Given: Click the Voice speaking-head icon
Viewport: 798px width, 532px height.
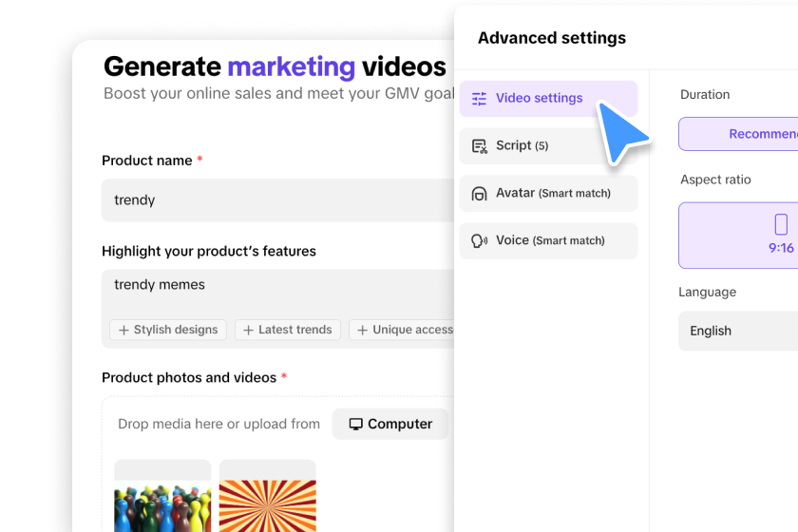Looking at the screenshot, I should click(x=479, y=241).
